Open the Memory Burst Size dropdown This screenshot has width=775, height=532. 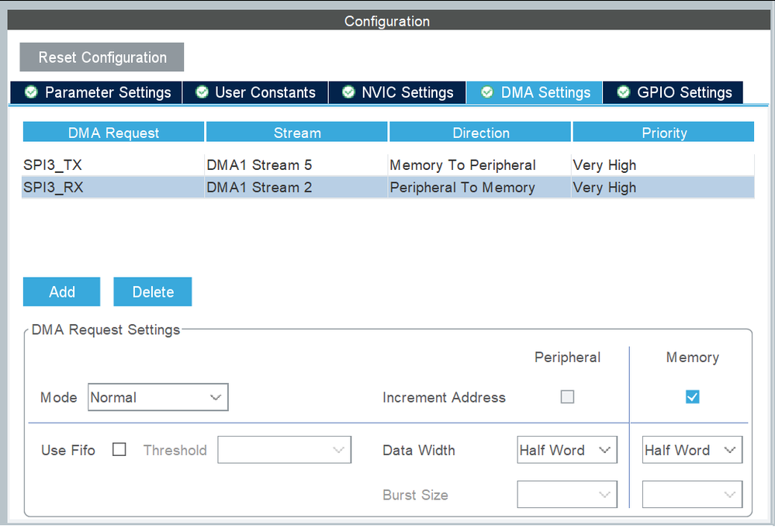[x=692, y=494]
